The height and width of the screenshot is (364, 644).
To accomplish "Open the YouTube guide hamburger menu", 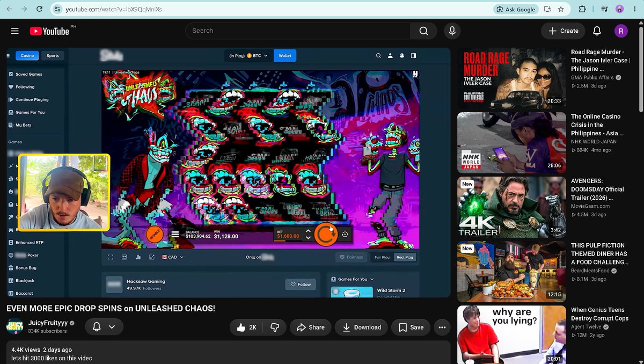I will tap(14, 31).
